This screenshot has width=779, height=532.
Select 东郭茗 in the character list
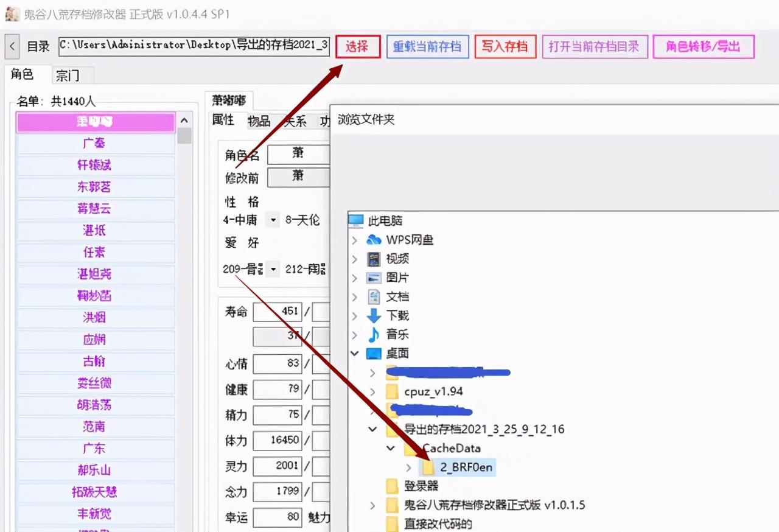tap(96, 187)
